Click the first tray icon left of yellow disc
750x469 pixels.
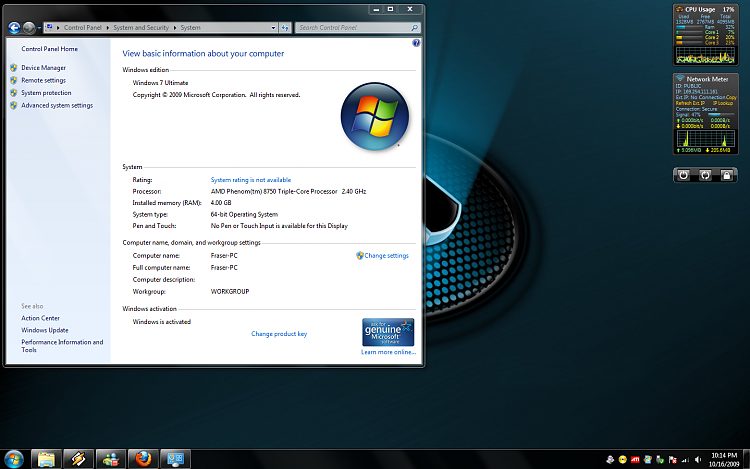tap(610, 460)
